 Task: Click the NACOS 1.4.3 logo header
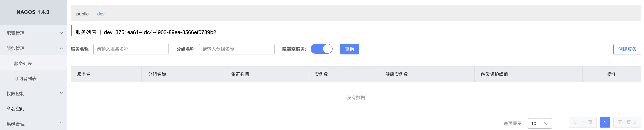click(x=33, y=12)
